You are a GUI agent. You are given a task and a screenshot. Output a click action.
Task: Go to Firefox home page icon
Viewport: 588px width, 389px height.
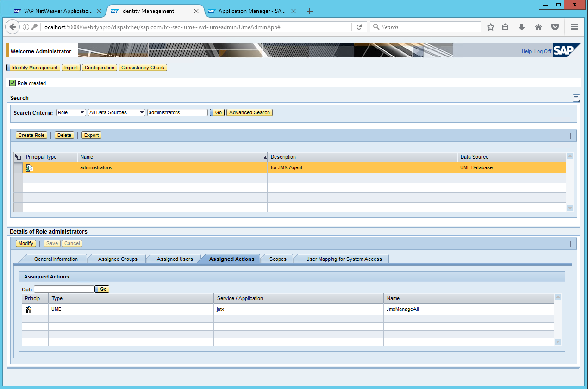point(538,27)
